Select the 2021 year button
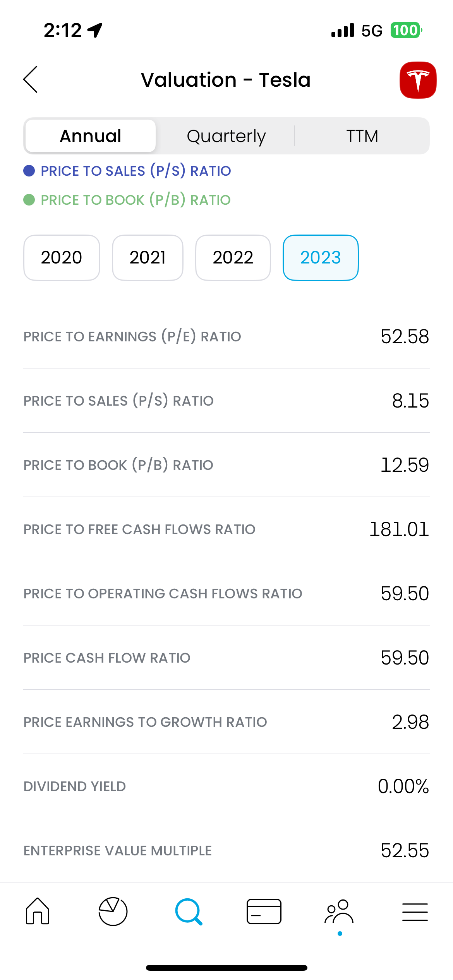Screen dimensions: 453x980 click(148, 257)
